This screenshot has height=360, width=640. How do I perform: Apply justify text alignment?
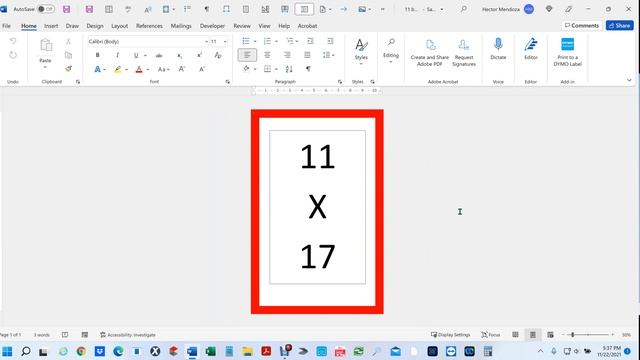(x=307, y=55)
